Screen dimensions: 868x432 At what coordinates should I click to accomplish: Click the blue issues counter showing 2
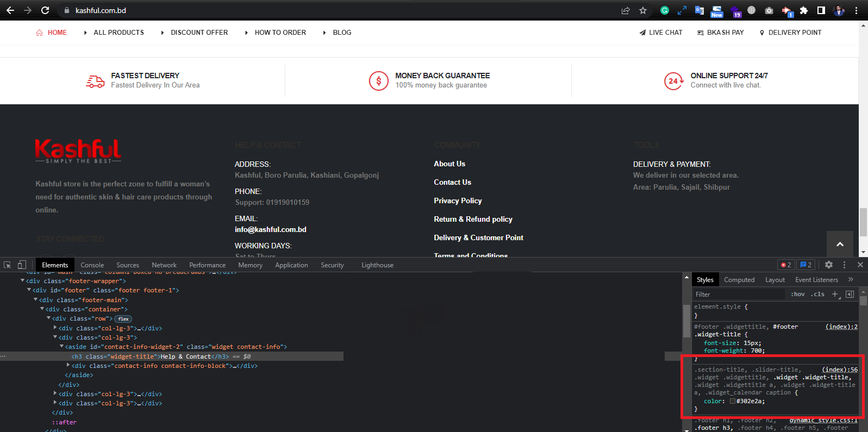point(806,265)
